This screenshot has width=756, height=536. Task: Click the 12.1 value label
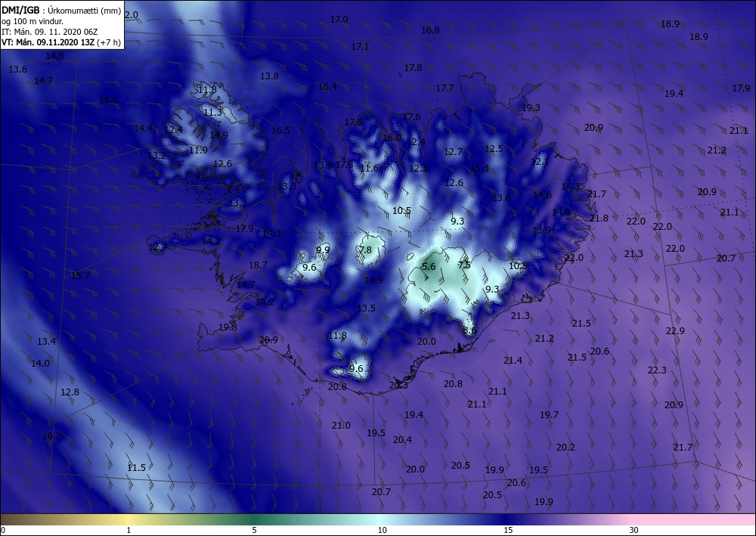click(x=540, y=162)
